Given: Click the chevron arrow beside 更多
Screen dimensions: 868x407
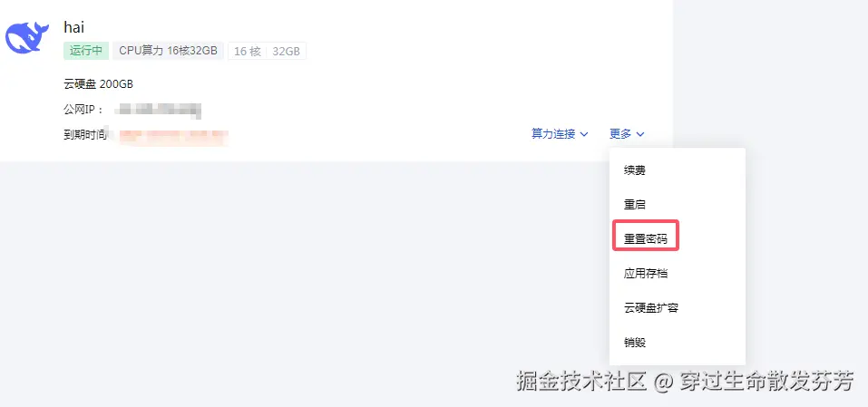Looking at the screenshot, I should pos(640,134).
